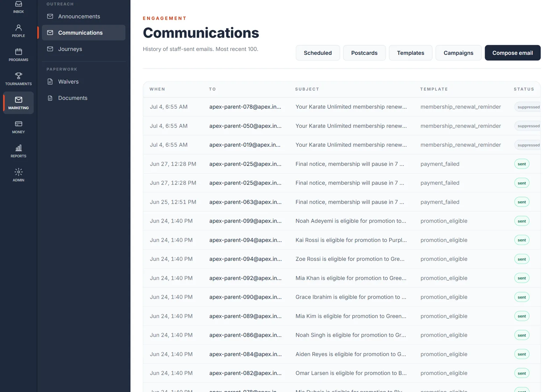Open the Documents paperwork item

[84, 98]
